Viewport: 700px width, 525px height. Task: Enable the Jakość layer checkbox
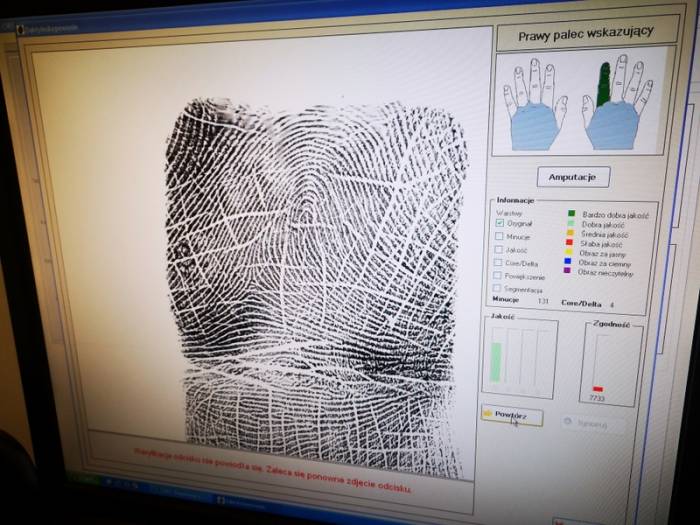500,250
